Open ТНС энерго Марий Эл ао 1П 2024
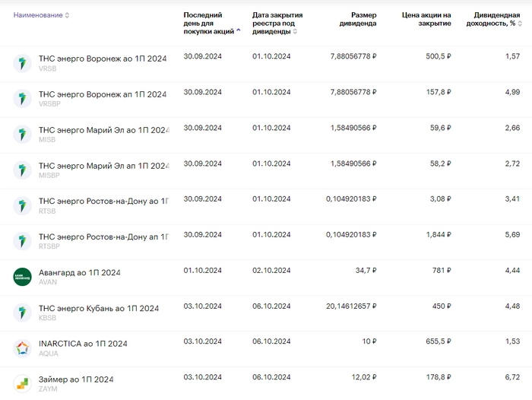The height and width of the screenshot is (400, 532). pyautogui.click(x=103, y=130)
